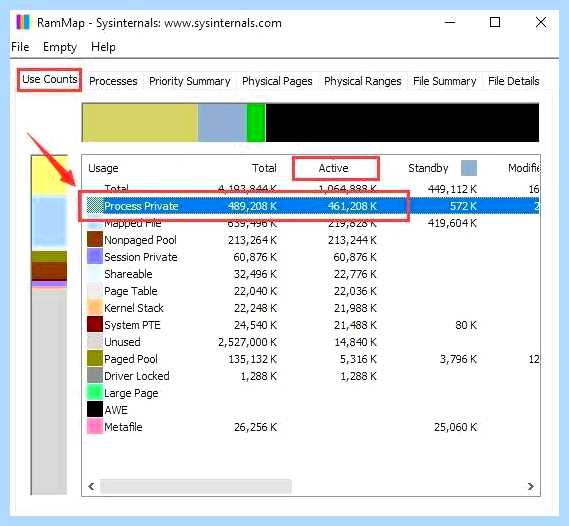Screen dimensions: 569x526
Task: Click scroll right arrow of horizontal scrollbar
Action: (531, 486)
